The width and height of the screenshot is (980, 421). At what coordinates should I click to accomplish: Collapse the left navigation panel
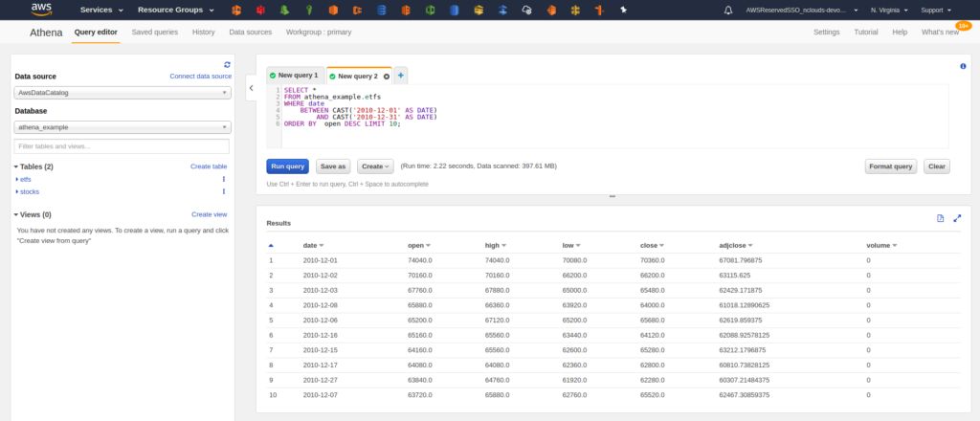(x=252, y=88)
